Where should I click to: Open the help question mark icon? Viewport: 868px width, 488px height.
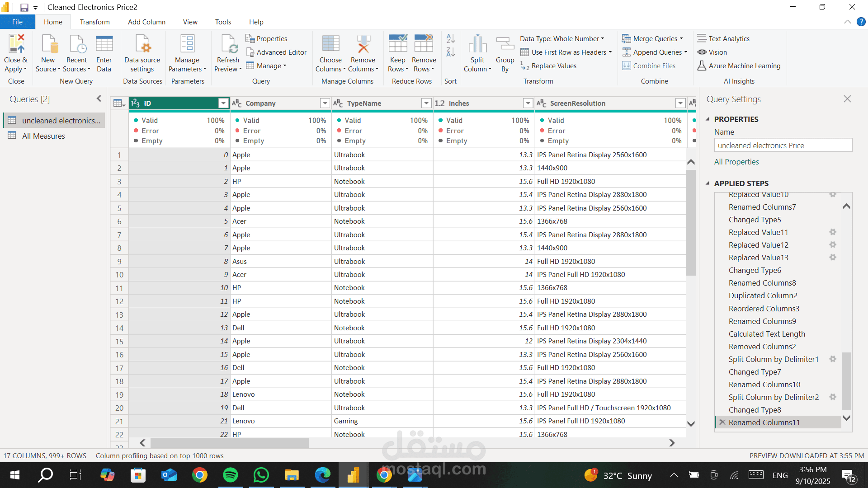click(x=861, y=22)
